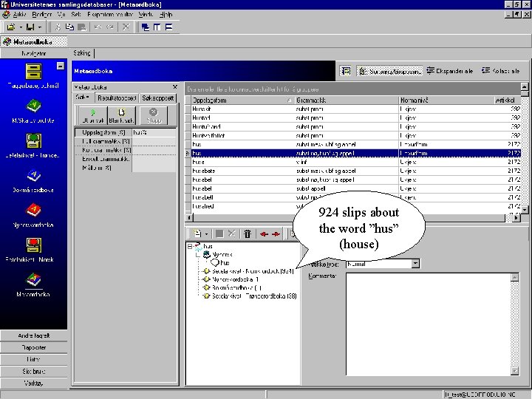Open the Arkiv menu
The image size is (532, 399).
[x=20, y=15]
